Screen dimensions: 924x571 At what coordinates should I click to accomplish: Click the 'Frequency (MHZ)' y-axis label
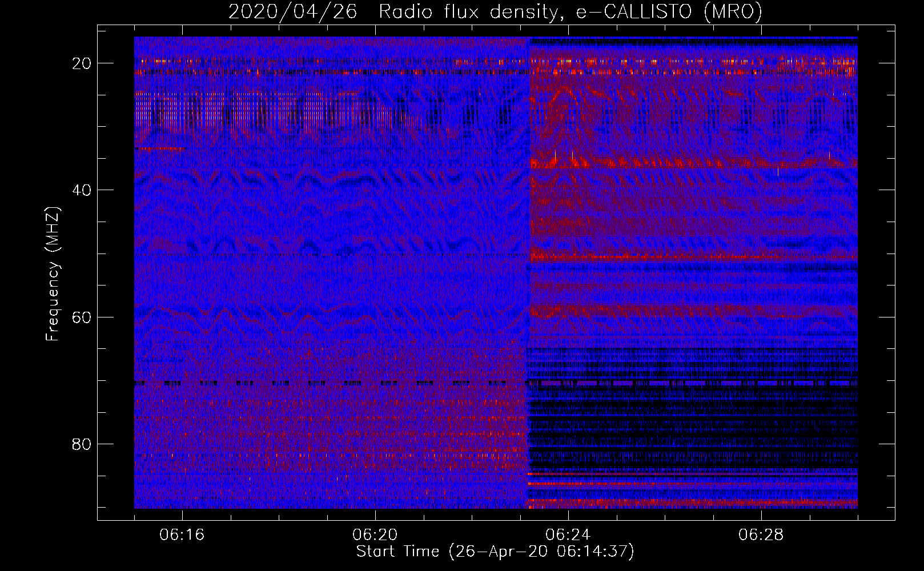(53, 274)
